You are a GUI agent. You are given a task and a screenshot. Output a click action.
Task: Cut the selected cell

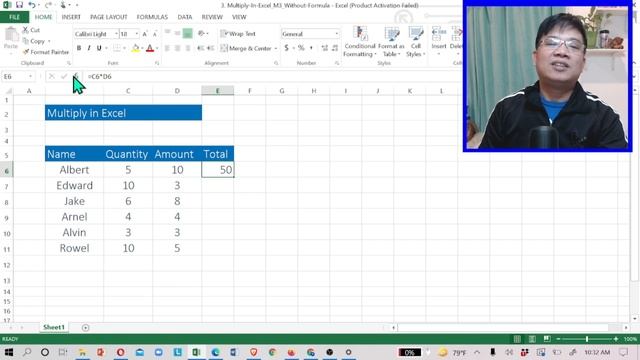[x=31, y=30]
